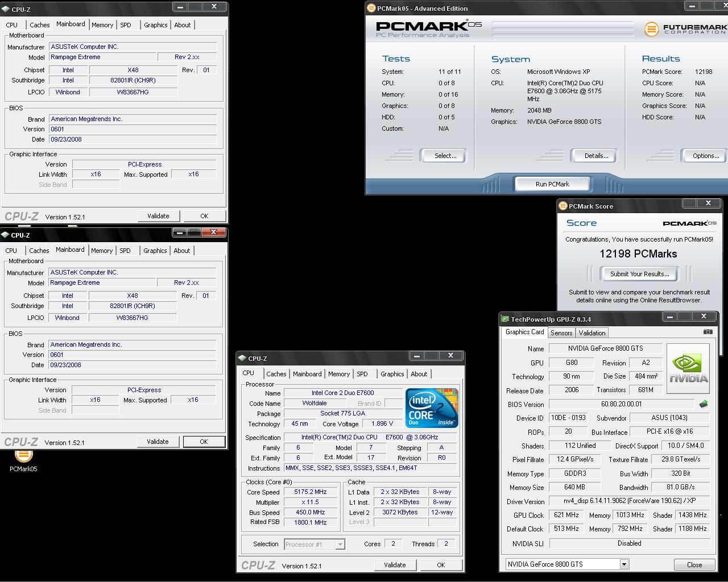Click the NVIDIA SLI Disabled field
The width and height of the screenshot is (728, 582).
point(630,543)
